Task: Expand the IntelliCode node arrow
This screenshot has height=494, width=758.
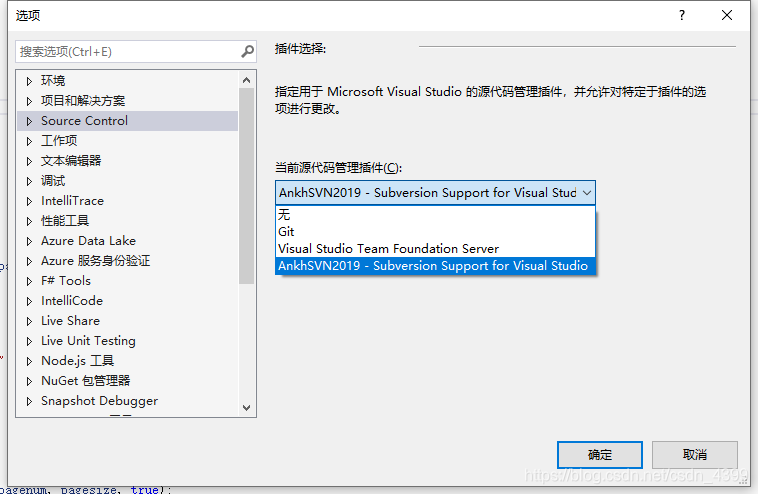Action: (x=29, y=301)
